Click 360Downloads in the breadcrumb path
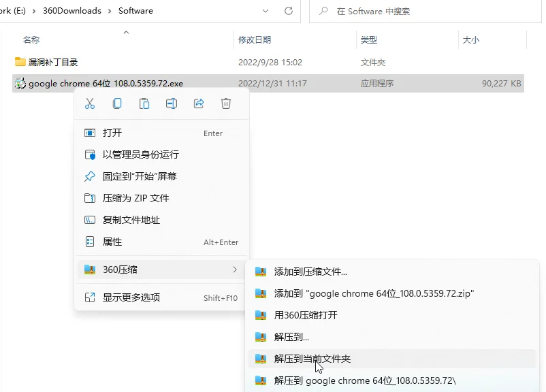 (x=72, y=11)
